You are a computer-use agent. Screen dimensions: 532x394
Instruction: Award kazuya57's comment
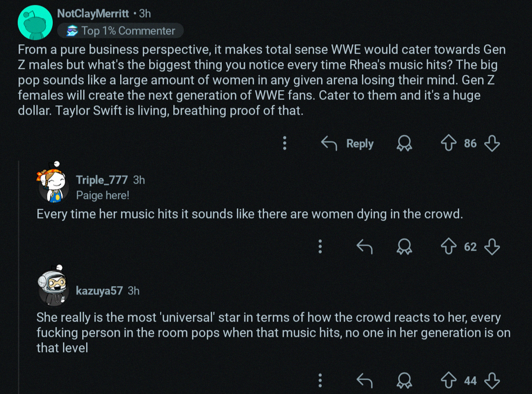(x=405, y=380)
